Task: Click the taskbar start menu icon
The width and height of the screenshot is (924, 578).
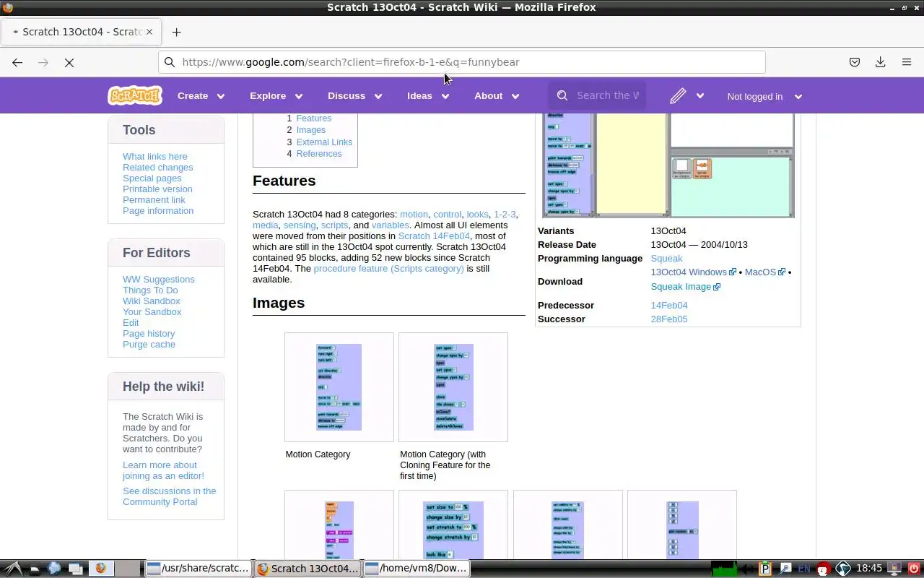Action: pos(14,569)
